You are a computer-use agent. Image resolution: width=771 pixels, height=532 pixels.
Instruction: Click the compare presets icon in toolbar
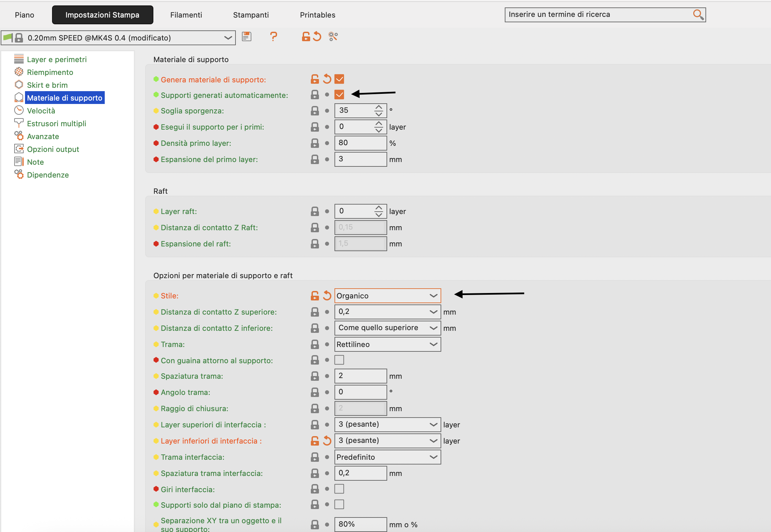(x=333, y=36)
